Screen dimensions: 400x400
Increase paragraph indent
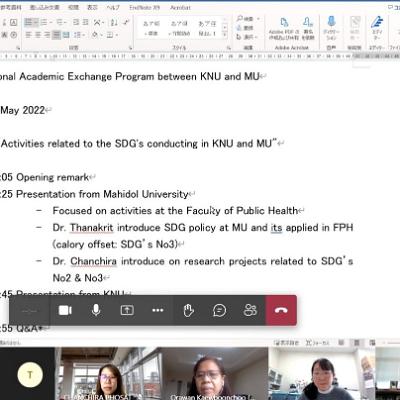(86, 22)
